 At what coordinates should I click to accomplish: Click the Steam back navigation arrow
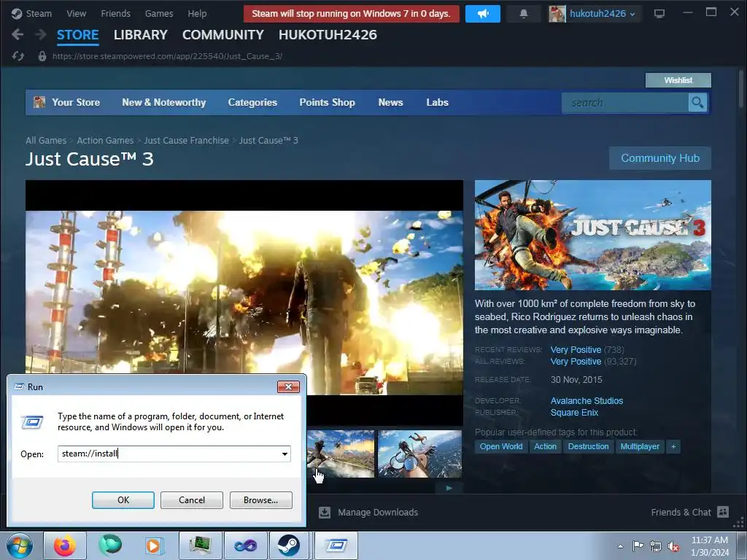(x=18, y=34)
